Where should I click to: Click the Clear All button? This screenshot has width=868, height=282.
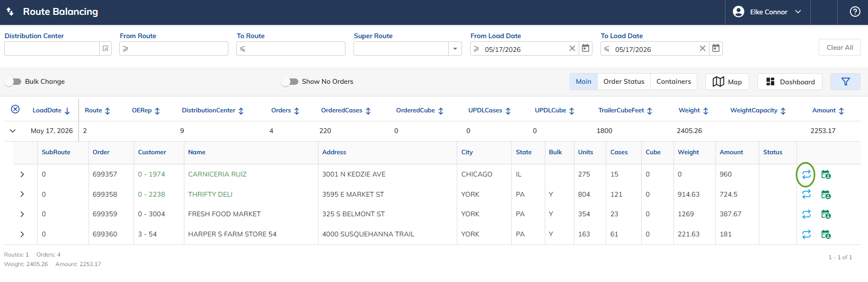(x=839, y=47)
